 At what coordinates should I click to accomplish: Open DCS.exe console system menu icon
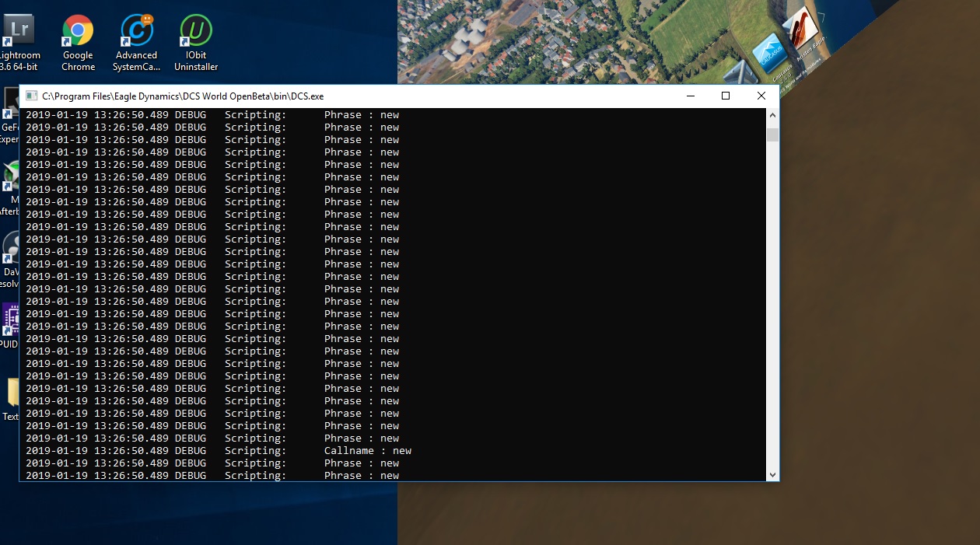tap(31, 96)
